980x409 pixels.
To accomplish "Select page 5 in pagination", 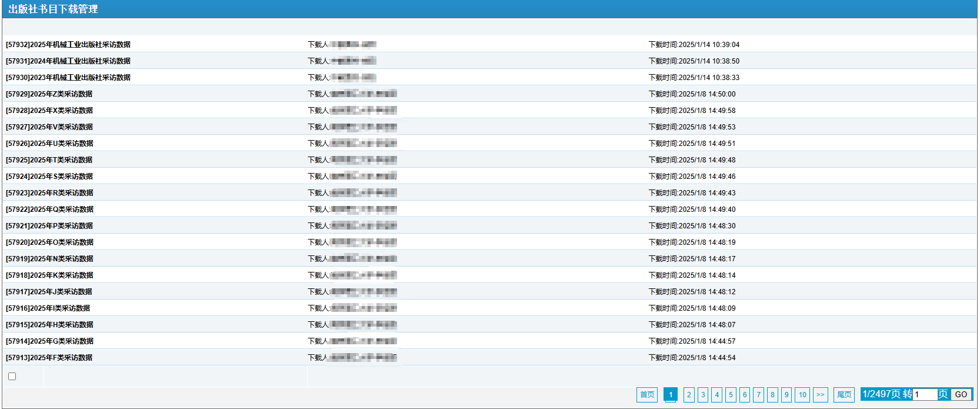I will 731,395.
